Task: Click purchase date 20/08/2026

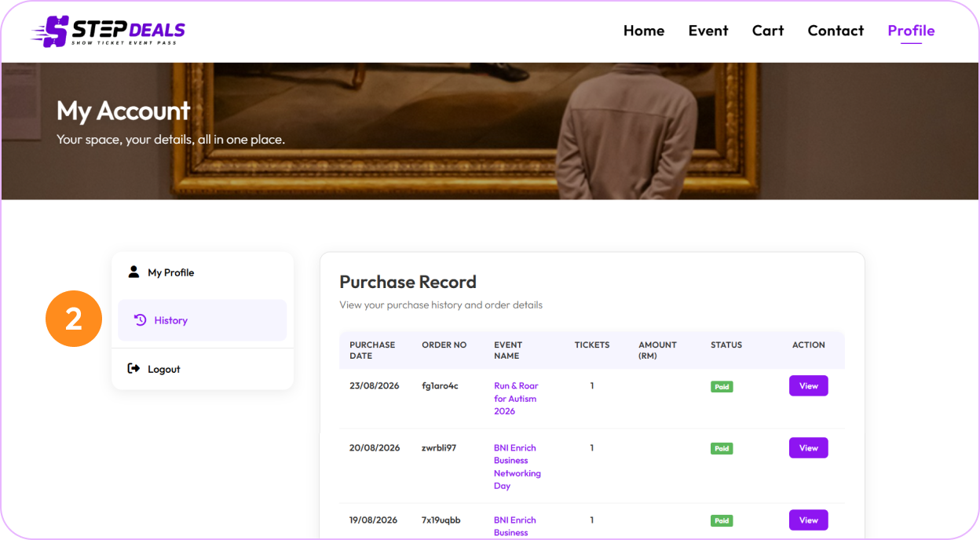Action: pyautogui.click(x=375, y=447)
